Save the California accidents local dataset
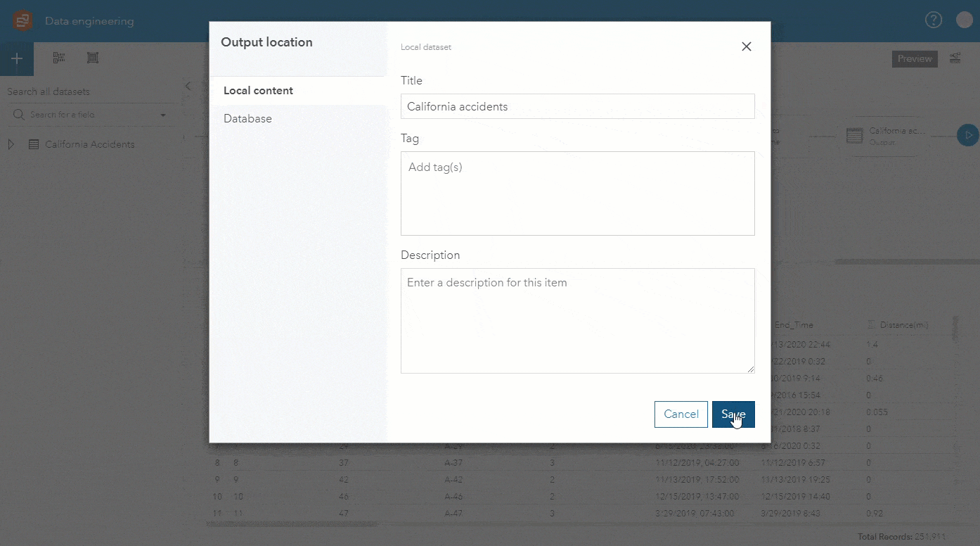The image size is (980, 546). [733, 414]
